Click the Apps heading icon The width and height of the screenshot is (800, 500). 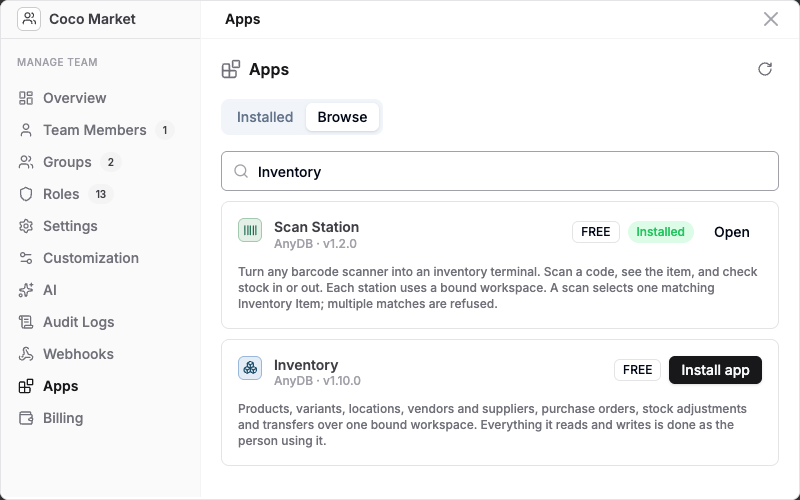(x=231, y=69)
